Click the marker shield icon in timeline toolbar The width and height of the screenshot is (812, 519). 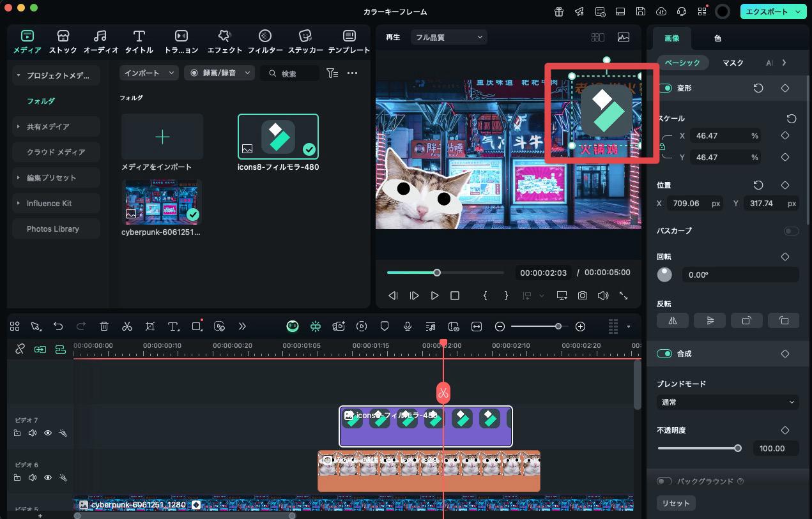coord(385,326)
